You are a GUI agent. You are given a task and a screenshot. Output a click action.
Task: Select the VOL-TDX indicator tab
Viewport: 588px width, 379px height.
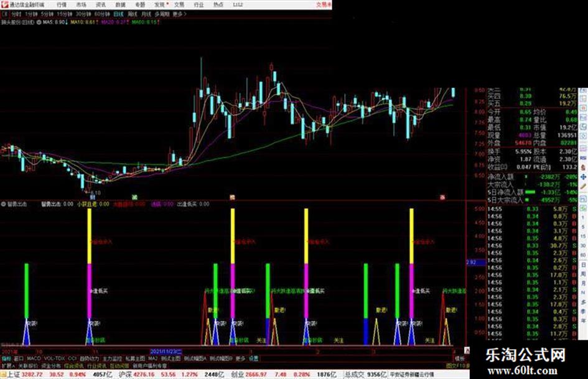tap(54, 358)
